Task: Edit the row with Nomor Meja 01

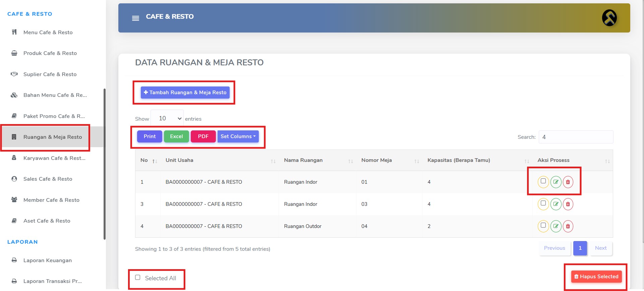Action: click(x=555, y=182)
